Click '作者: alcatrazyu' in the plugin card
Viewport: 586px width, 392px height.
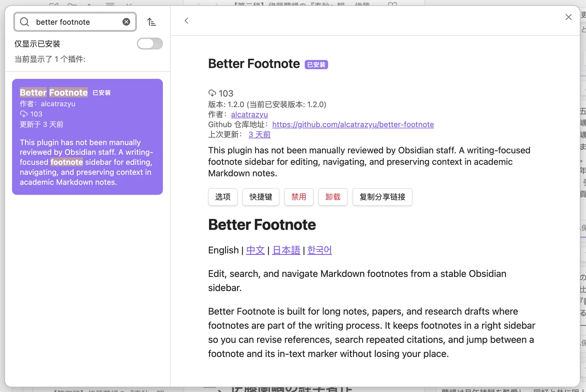pyautogui.click(x=48, y=104)
